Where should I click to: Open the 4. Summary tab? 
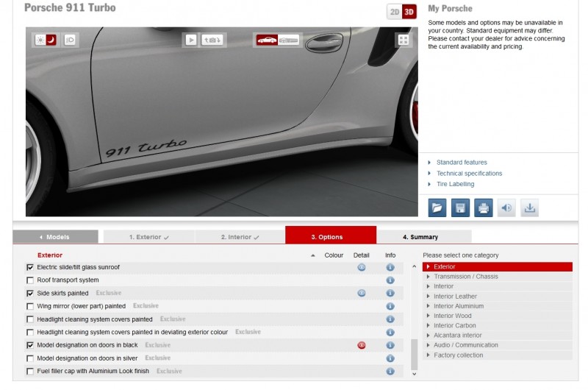[x=424, y=237]
